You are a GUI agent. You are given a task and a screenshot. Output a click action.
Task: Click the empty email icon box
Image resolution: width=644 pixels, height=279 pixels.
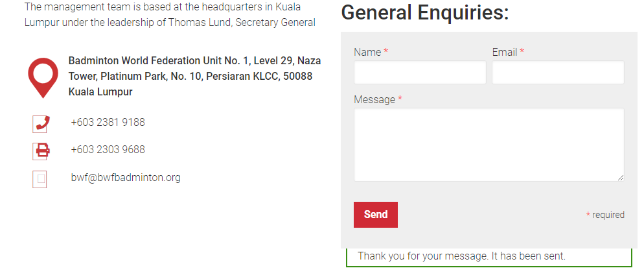pyautogui.click(x=40, y=179)
